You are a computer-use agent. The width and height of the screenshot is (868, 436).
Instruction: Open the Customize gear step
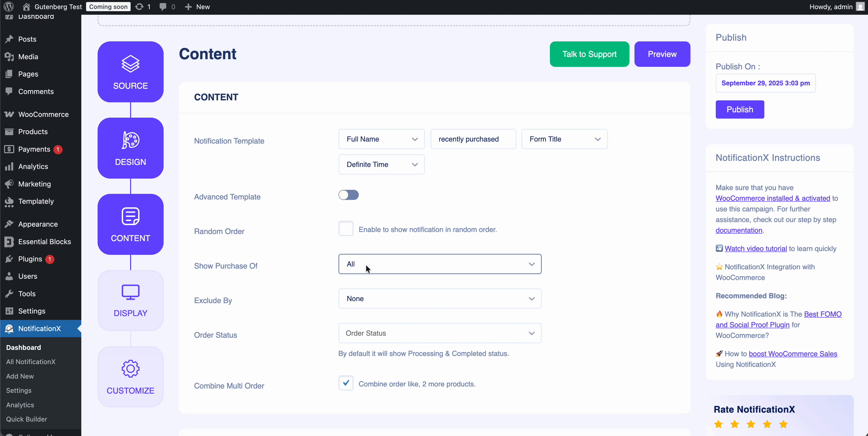click(130, 369)
